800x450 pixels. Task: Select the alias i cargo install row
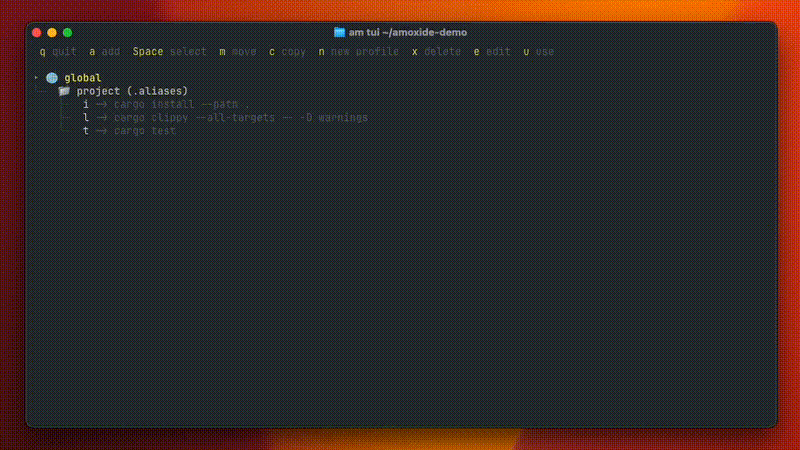[166, 105]
